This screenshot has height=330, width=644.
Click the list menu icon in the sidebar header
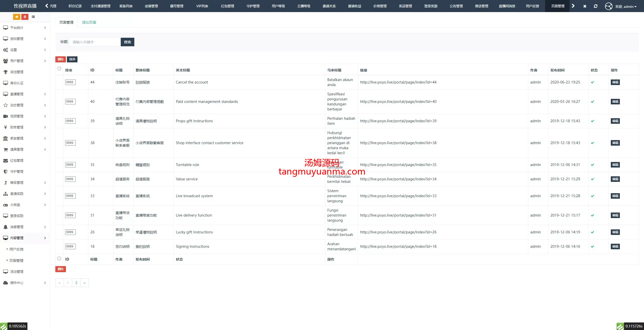pyautogui.click(x=33, y=17)
